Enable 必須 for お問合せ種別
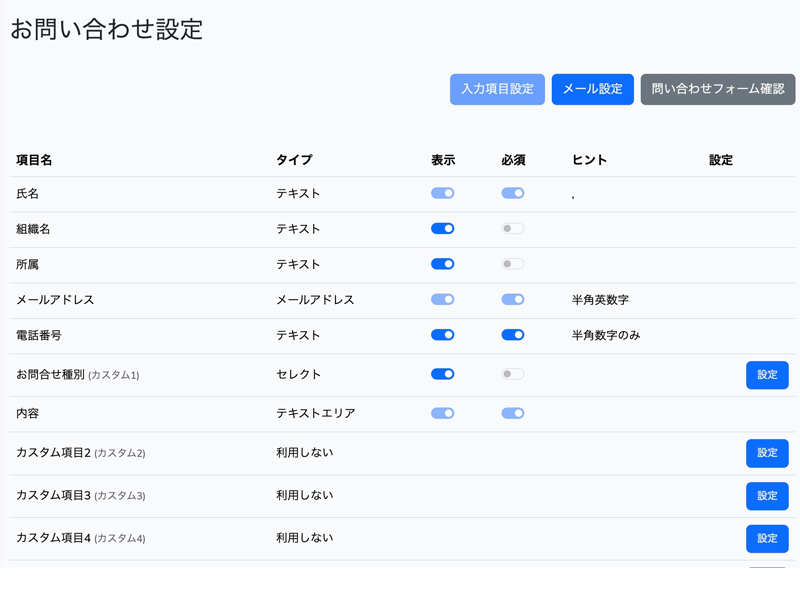 512,374
